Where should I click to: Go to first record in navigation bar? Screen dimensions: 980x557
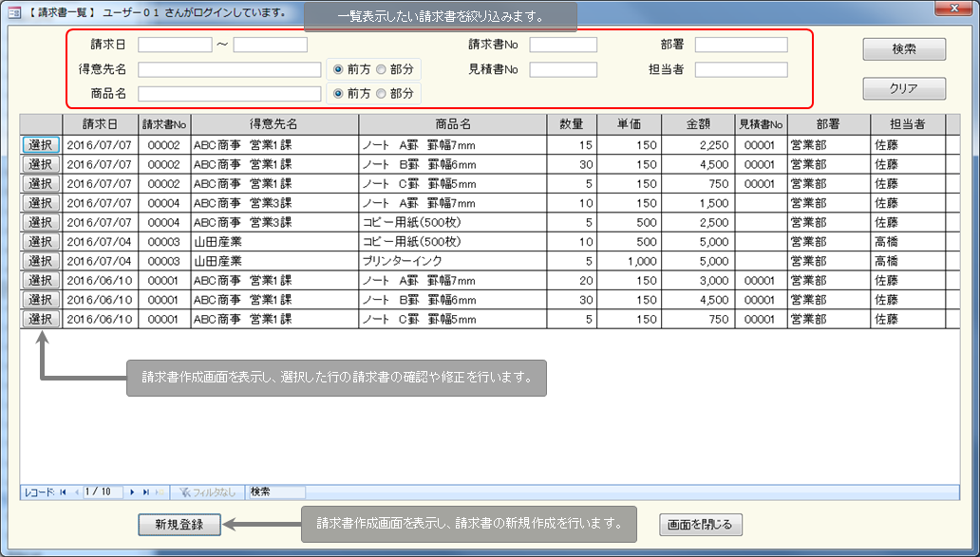click(x=63, y=492)
